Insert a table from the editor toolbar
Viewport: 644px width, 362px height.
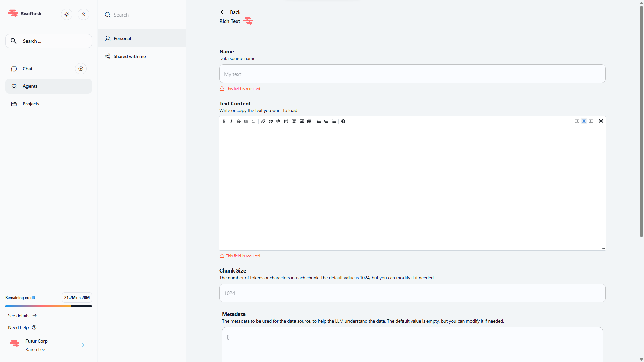309,121
